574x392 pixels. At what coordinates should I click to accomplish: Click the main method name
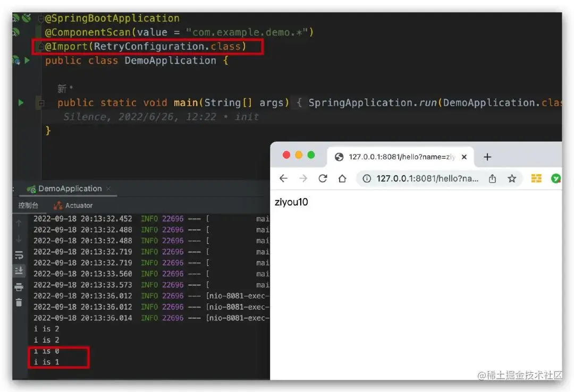[185, 103]
